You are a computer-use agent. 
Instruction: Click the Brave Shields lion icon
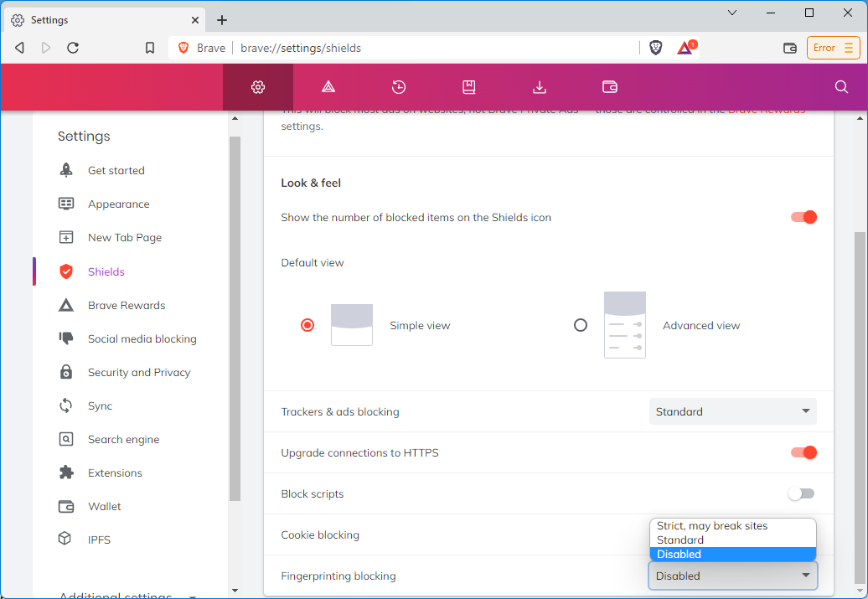pos(656,48)
